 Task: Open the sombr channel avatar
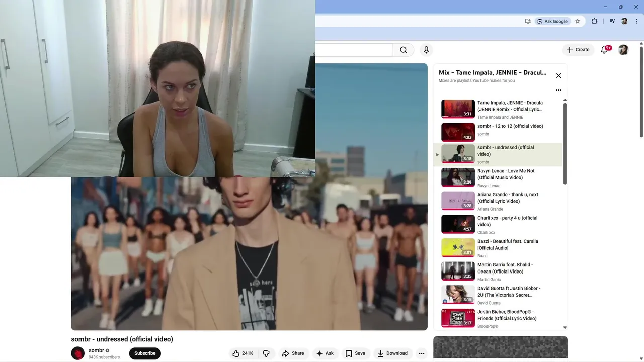tap(78, 353)
